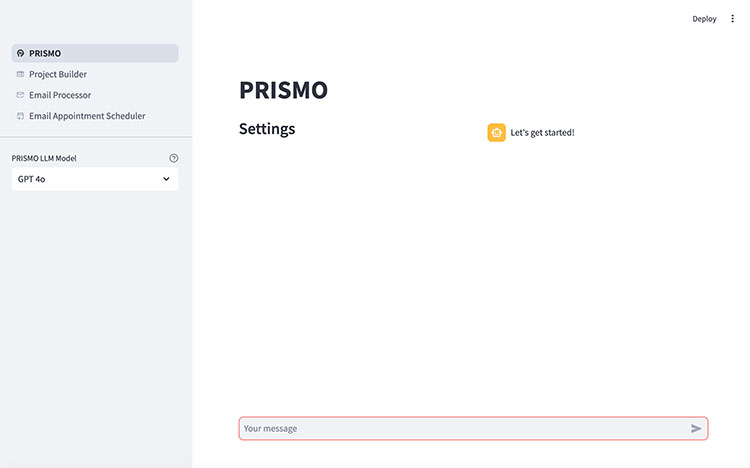Screen dimensions: 750x468
Task: Click the Settings heading
Action: (267, 129)
